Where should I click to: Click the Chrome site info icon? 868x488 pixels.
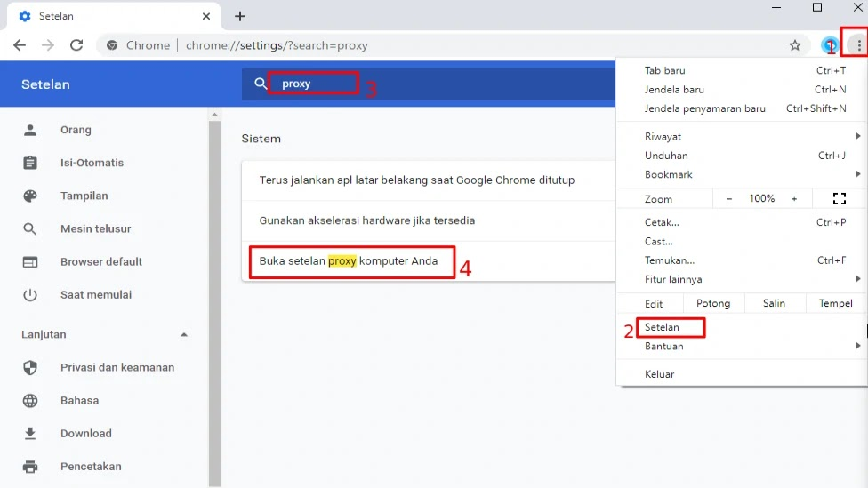(112, 45)
